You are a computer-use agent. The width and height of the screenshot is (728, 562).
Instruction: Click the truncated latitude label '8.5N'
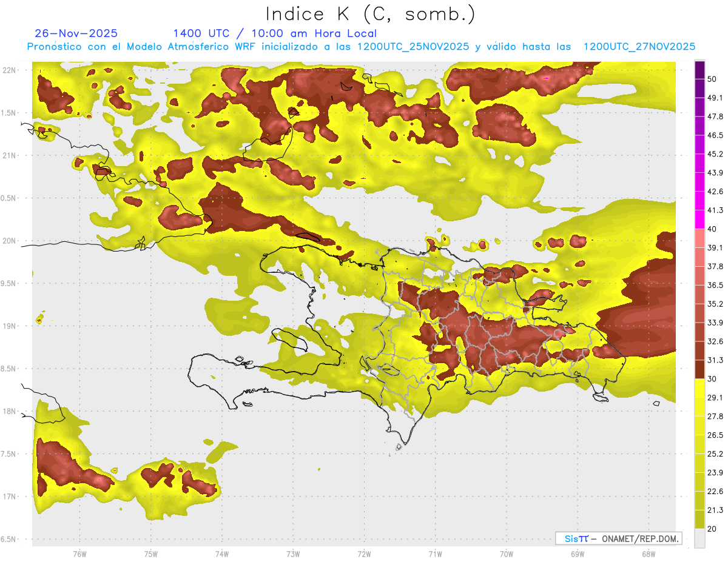(8, 369)
